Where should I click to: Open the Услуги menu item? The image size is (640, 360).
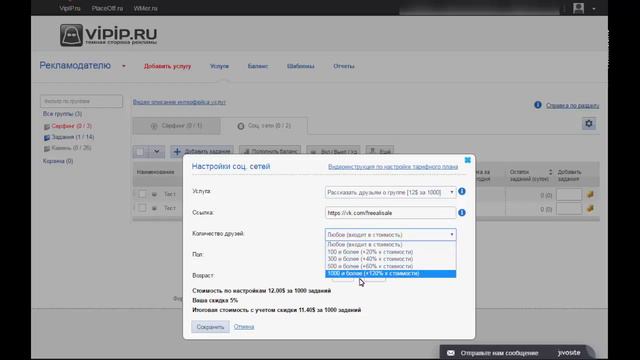[219, 66]
